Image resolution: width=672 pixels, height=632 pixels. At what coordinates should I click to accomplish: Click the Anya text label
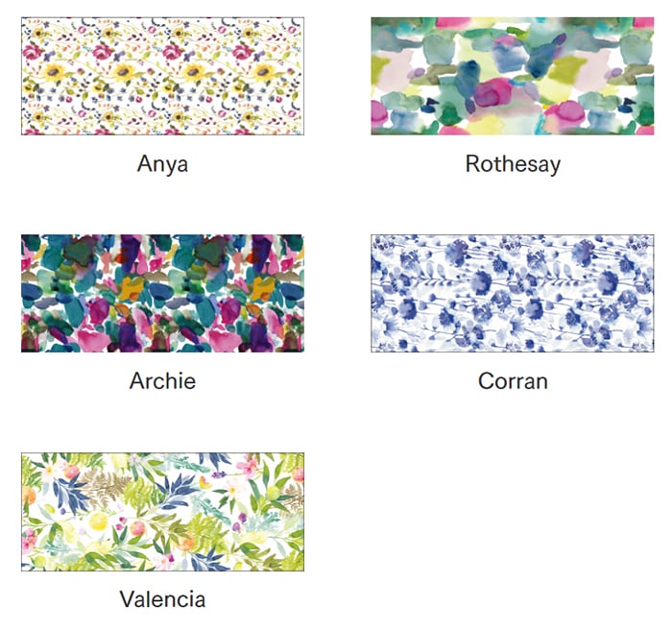(x=162, y=164)
